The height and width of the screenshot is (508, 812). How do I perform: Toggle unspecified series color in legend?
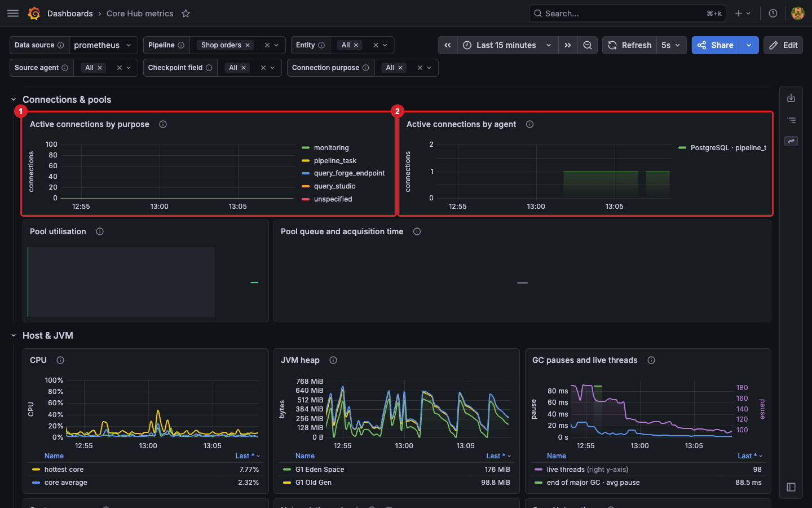tap(306, 199)
